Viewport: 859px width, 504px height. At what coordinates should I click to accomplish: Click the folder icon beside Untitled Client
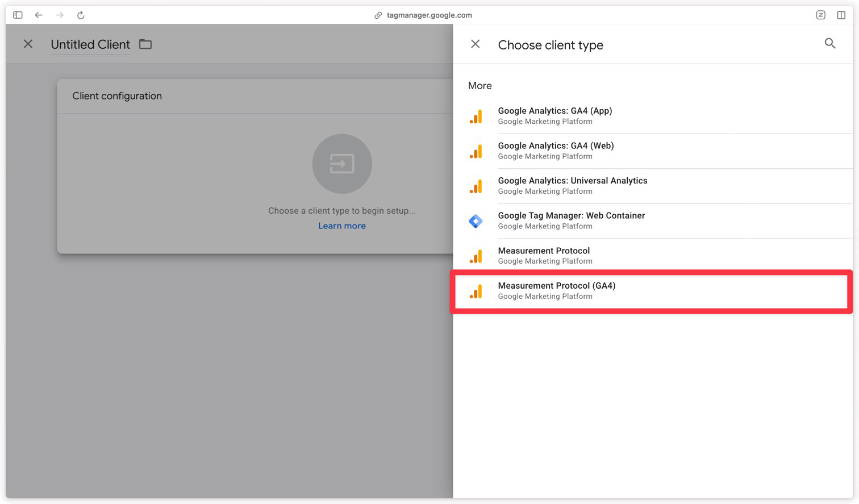pyautogui.click(x=145, y=44)
